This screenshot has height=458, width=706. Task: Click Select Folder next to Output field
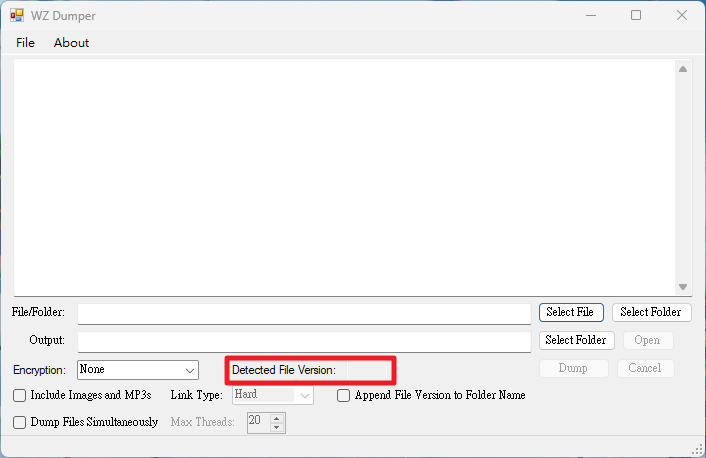pyautogui.click(x=576, y=340)
